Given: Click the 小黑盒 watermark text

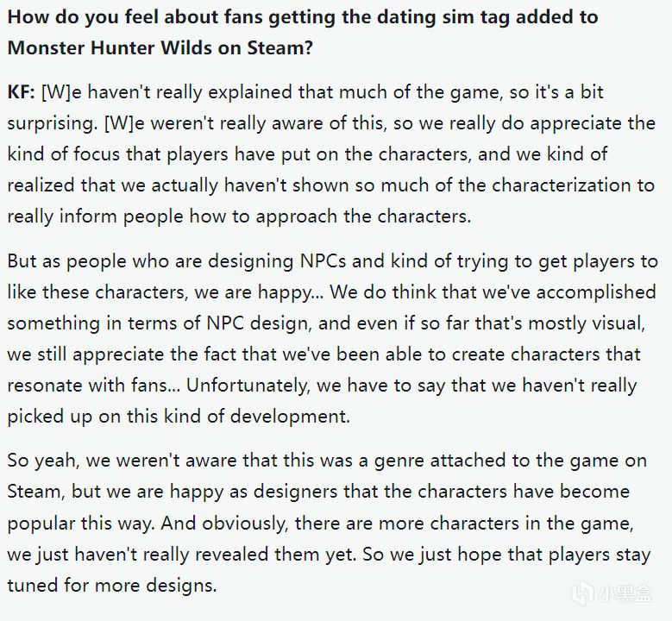Looking at the screenshot, I should pos(625,594).
